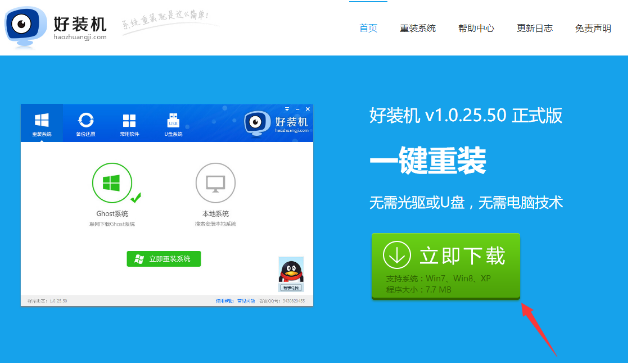Close the app preview window

point(308,109)
